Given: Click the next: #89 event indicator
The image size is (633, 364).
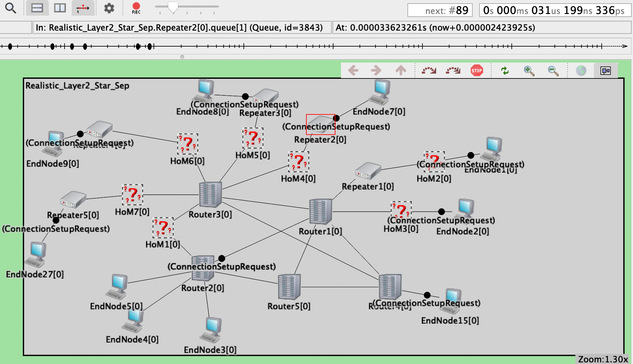Looking at the screenshot, I should (440, 10).
